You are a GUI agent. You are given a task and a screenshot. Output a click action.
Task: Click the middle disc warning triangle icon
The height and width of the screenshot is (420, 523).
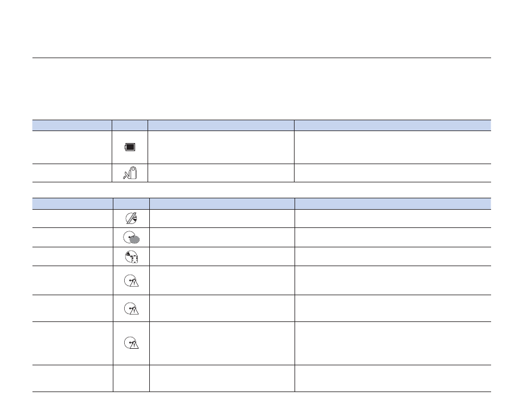[131, 308]
